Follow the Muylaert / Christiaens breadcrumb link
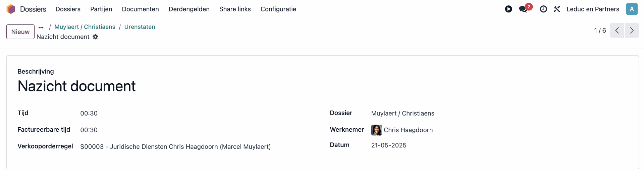This screenshot has width=644, height=172. tap(85, 27)
